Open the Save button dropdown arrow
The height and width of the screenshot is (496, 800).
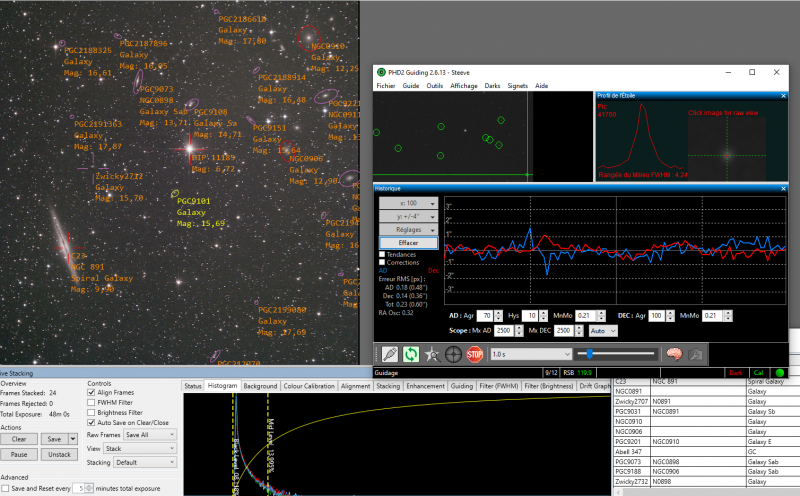(x=73, y=439)
